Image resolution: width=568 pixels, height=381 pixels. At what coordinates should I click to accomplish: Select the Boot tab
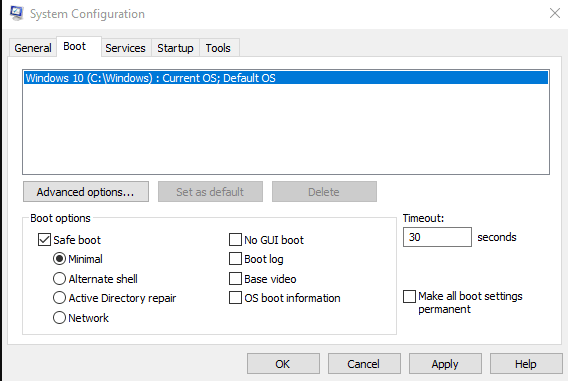pyautogui.click(x=79, y=46)
